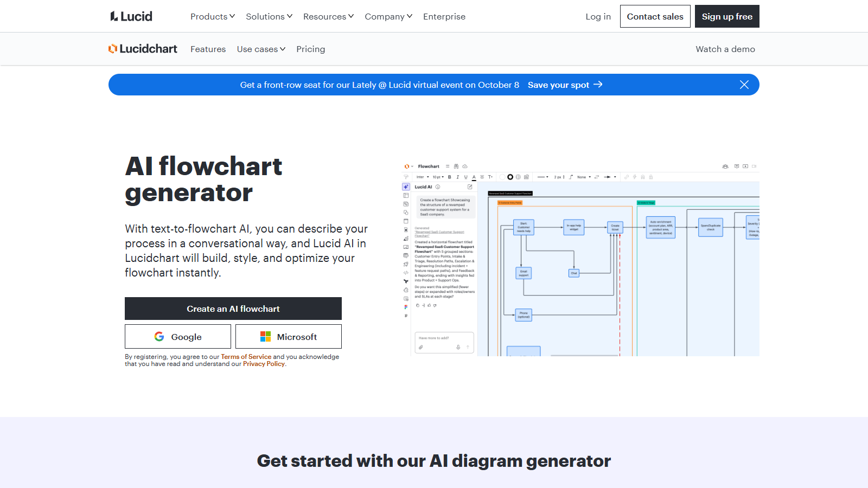The image size is (868, 488).
Task: Expand the Products menu
Action: click(x=213, y=16)
